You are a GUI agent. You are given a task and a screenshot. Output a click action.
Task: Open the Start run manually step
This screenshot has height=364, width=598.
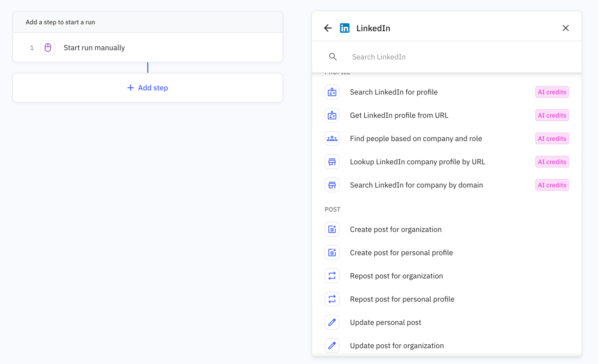[x=94, y=48]
